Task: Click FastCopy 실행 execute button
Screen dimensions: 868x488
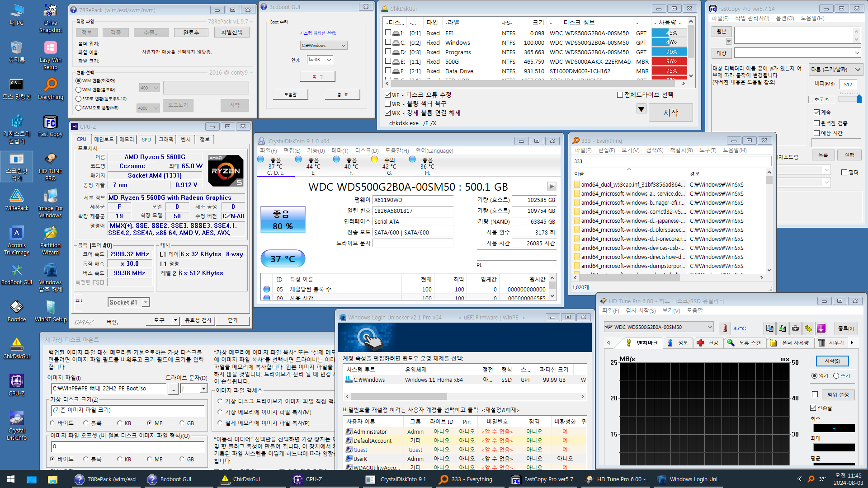Action: coord(849,155)
